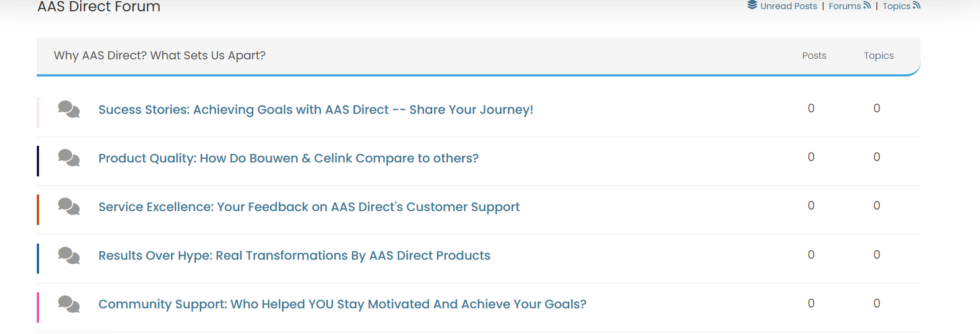Screen dimensions: 980x334
Task: Open the Unread Posts link
Action: coord(789,6)
